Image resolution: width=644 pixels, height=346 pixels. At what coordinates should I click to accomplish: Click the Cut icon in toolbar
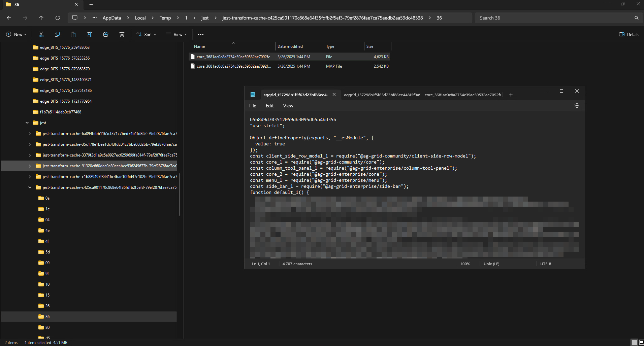tap(41, 34)
